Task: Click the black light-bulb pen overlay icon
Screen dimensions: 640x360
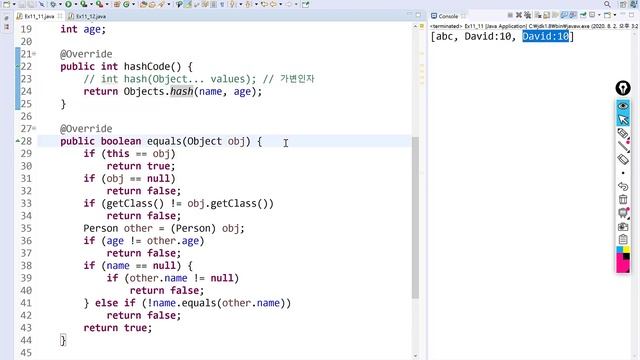Action: (623, 88)
